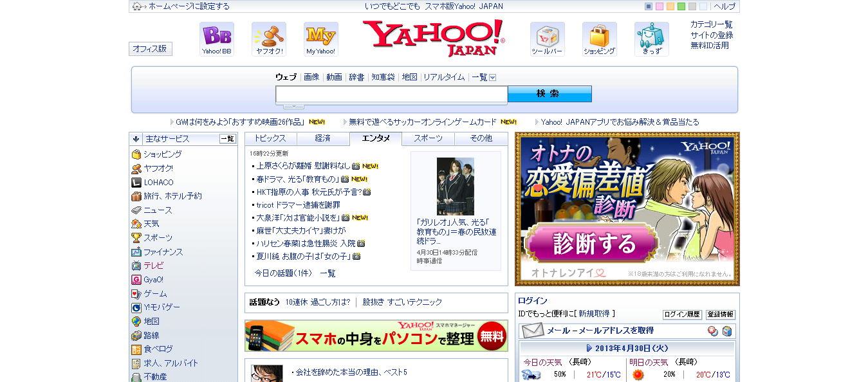Click sidebar 天気 icon
Screen dimensions: 868x382
(x=136, y=224)
